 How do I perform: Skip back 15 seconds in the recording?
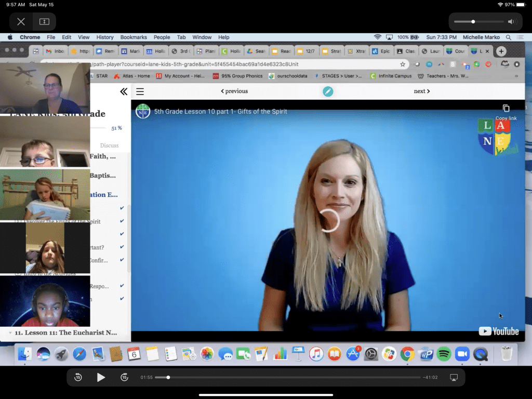(x=78, y=377)
